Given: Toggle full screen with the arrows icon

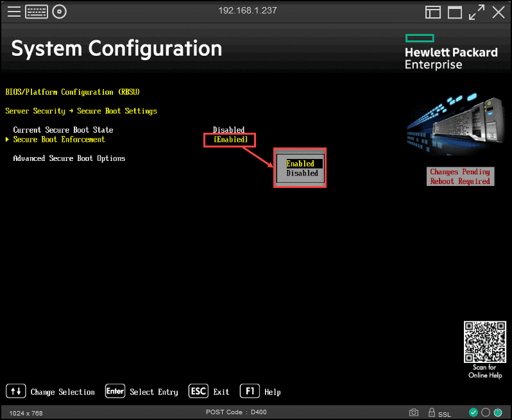Looking at the screenshot, I should tap(477, 12).
